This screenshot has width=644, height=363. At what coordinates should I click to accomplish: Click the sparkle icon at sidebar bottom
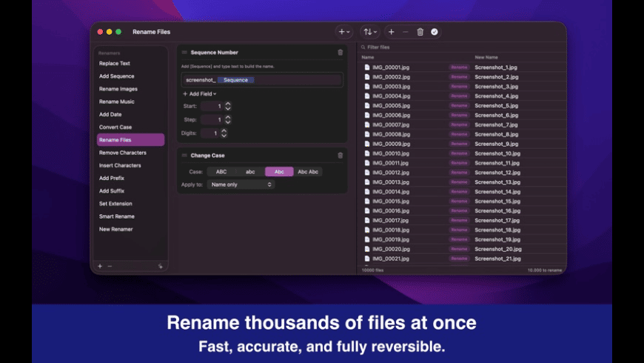(160, 266)
